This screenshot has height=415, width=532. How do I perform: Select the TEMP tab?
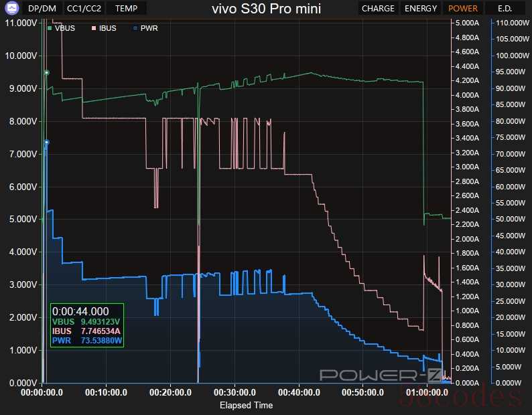click(x=126, y=9)
